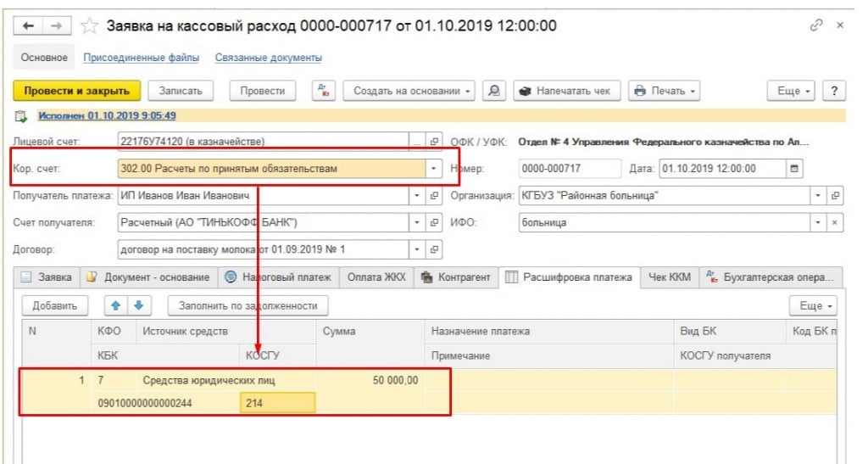The height and width of the screenshot is (464, 868).
Task: Expand the Счет получателя dropdown list
Action: pyautogui.click(x=417, y=223)
